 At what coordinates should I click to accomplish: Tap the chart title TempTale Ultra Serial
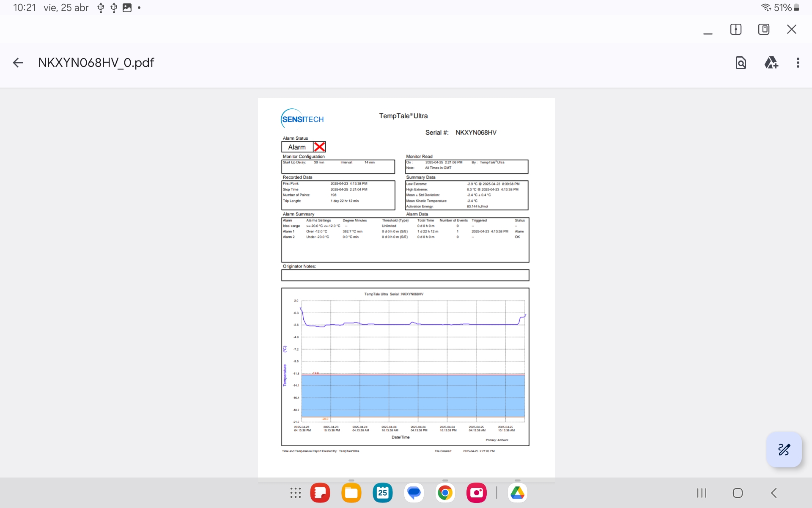pyautogui.click(x=394, y=294)
